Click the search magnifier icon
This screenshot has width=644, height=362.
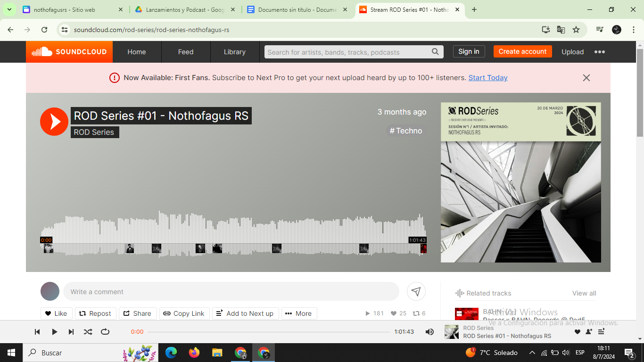[436, 52]
